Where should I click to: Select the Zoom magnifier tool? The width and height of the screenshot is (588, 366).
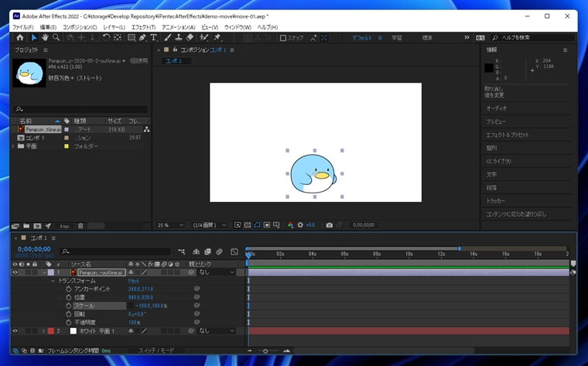coord(56,37)
